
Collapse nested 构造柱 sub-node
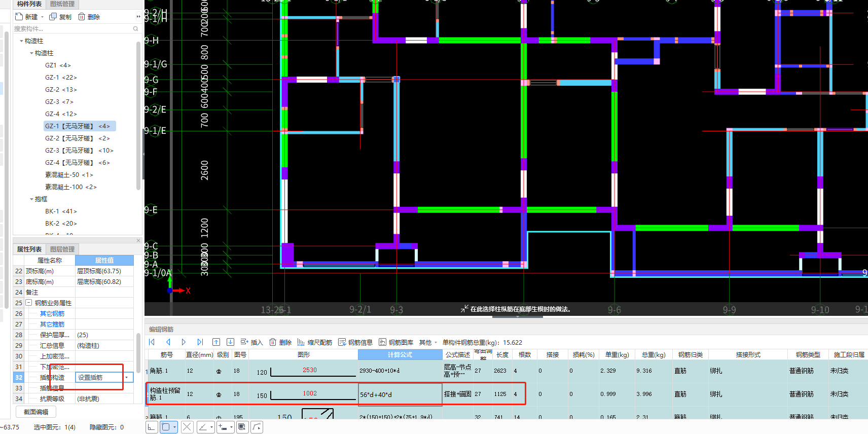pyautogui.click(x=31, y=53)
